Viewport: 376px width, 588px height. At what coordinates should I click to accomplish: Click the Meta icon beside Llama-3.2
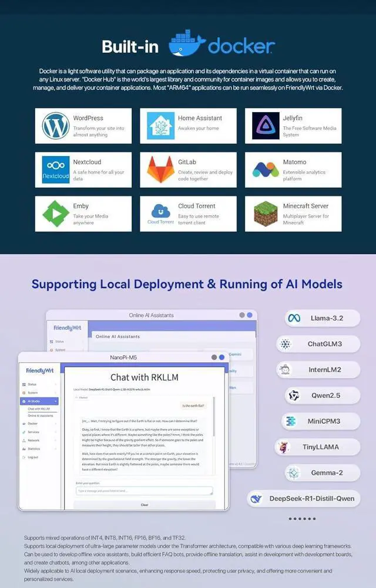[294, 318]
